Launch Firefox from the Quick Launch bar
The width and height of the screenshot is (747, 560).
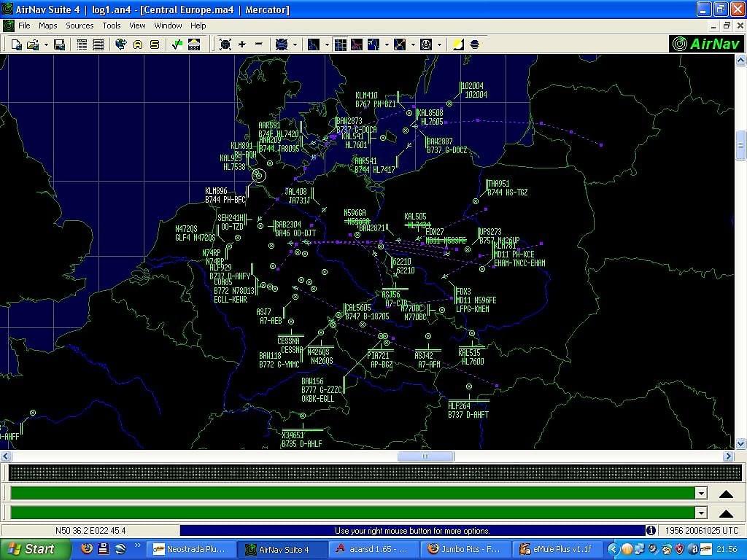click(x=87, y=549)
